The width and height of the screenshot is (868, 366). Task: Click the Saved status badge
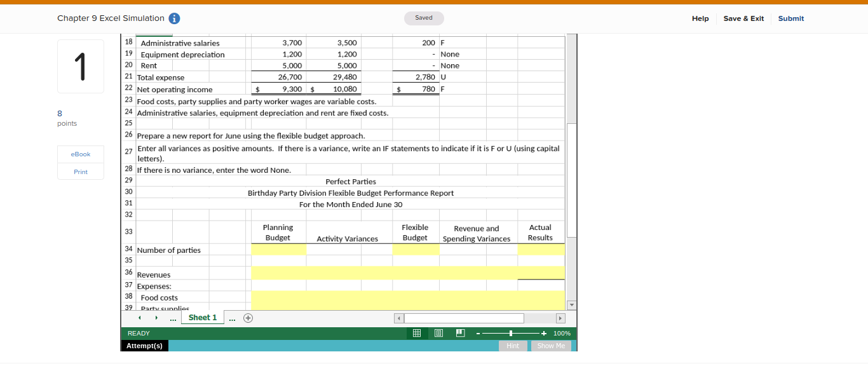[x=424, y=18]
